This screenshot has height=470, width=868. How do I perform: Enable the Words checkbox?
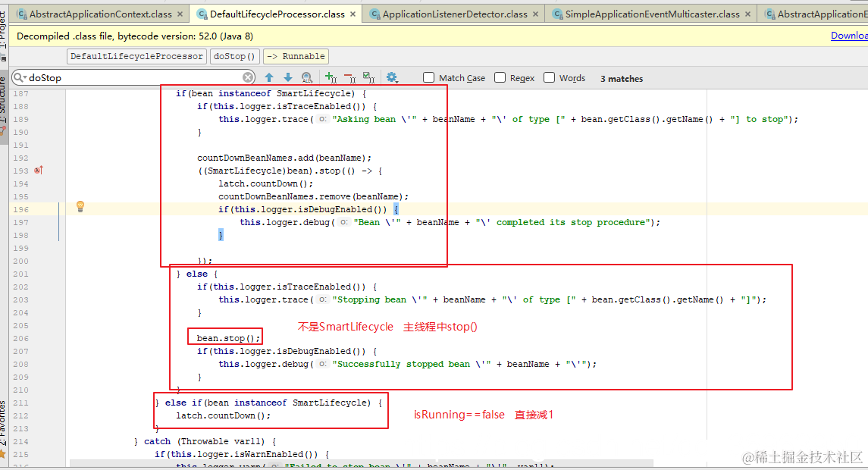[x=549, y=77]
